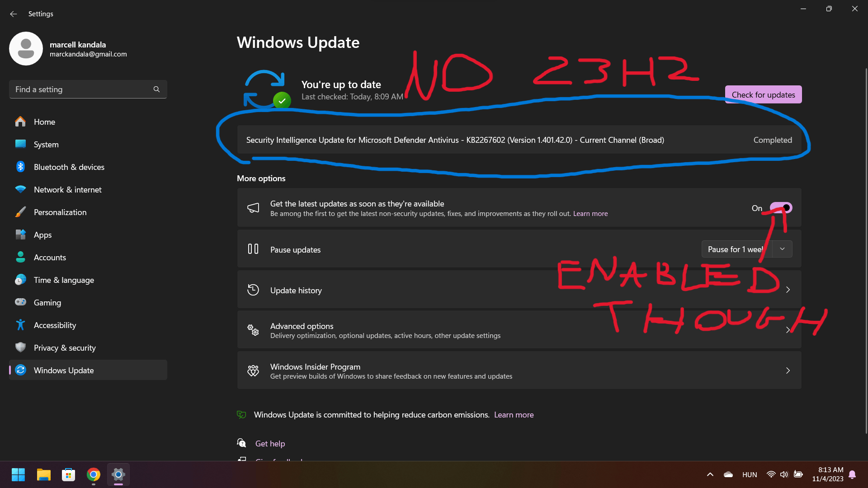Click the Windows Update icon in sidebar
The width and height of the screenshot is (868, 488).
click(x=21, y=370)
